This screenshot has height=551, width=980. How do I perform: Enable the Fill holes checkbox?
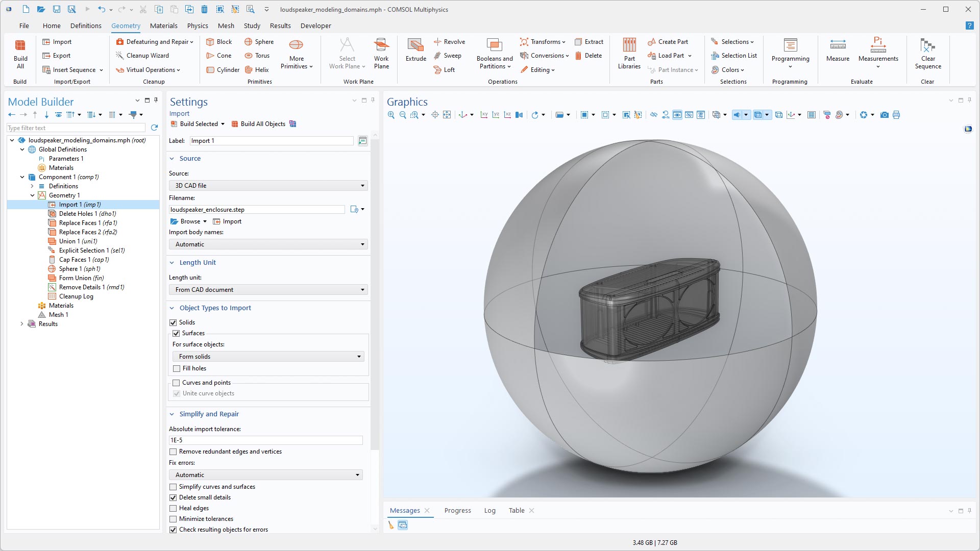click(x=176, y=368)
